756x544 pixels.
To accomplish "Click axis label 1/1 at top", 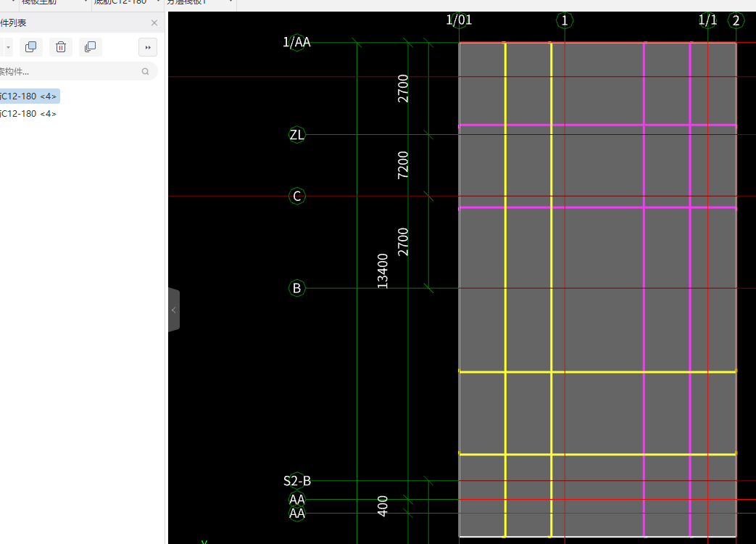I will click(707, 20).
